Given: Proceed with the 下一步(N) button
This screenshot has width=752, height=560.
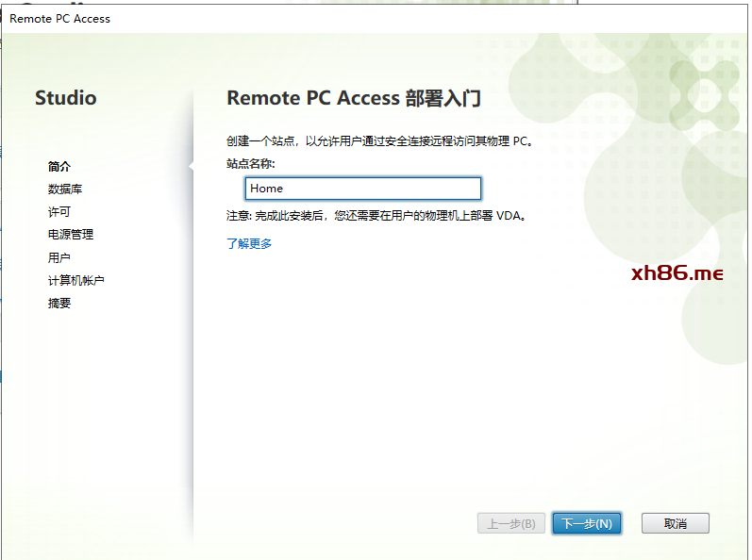Looking at the screenshot, I should pos(587,523).
